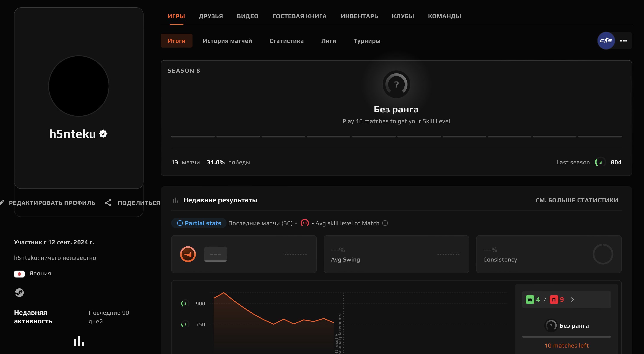Click the h5nteku username heading
This screenshot has width=644, height=354.
coord(73,134)
